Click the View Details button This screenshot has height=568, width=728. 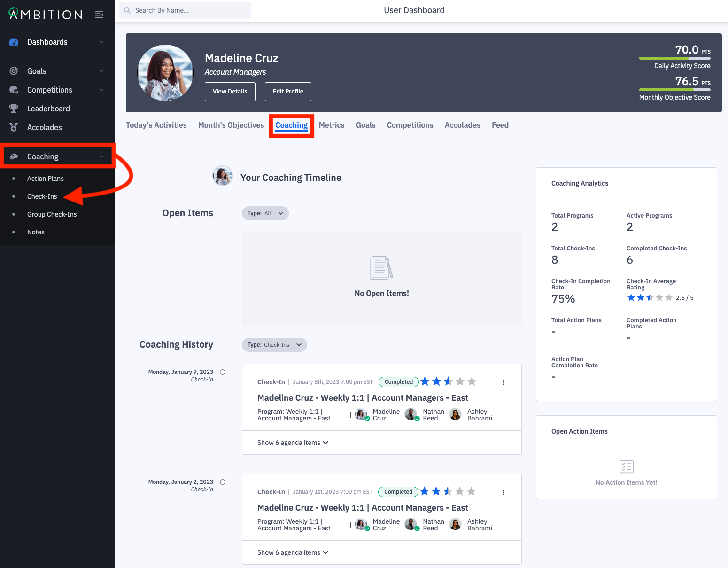click(230, 92)
